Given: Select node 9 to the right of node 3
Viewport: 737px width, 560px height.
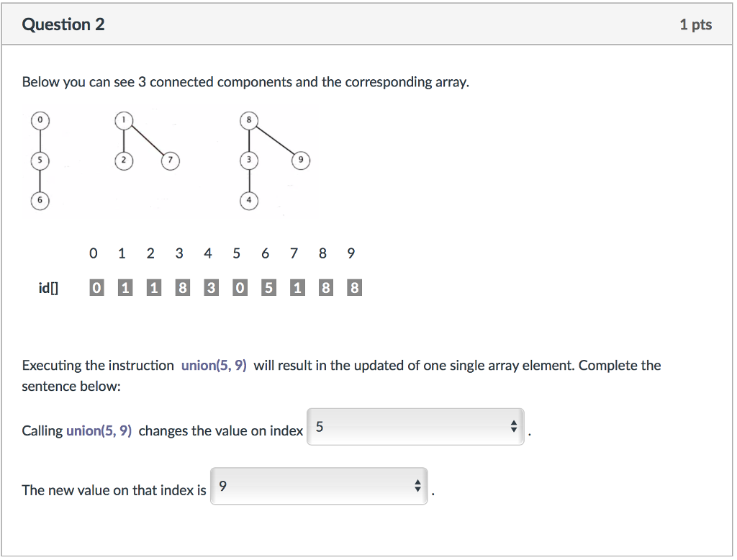Looking at the screenshot, I should [x=301, y=161].
